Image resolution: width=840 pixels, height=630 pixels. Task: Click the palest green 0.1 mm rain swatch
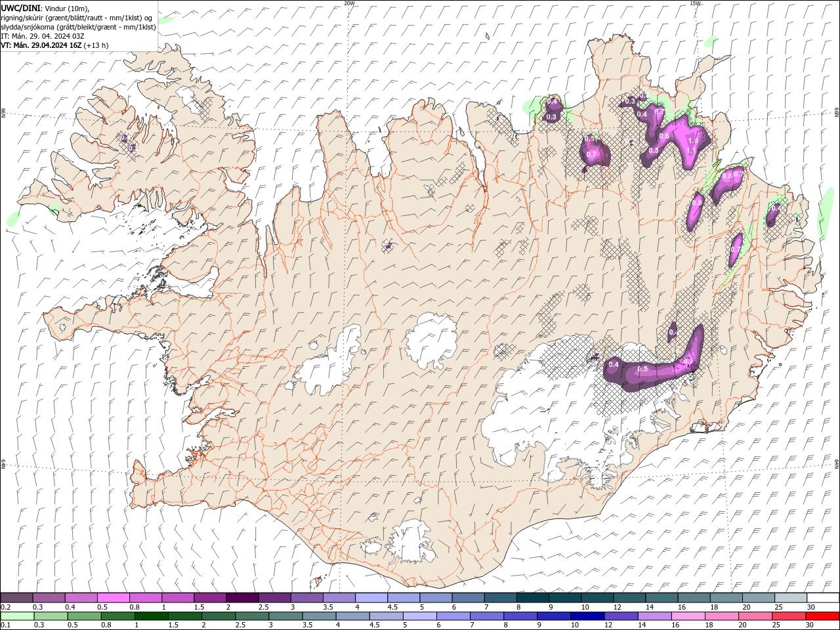point(17,616)
